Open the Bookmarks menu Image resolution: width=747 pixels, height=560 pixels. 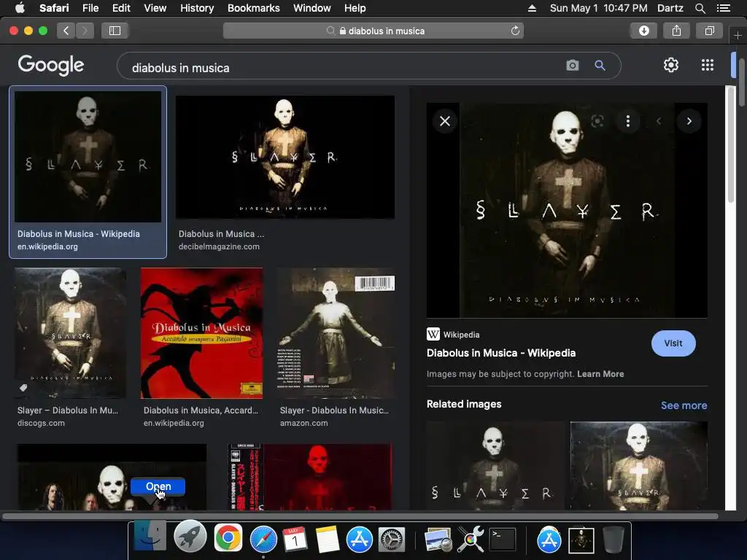coord(253,8)
